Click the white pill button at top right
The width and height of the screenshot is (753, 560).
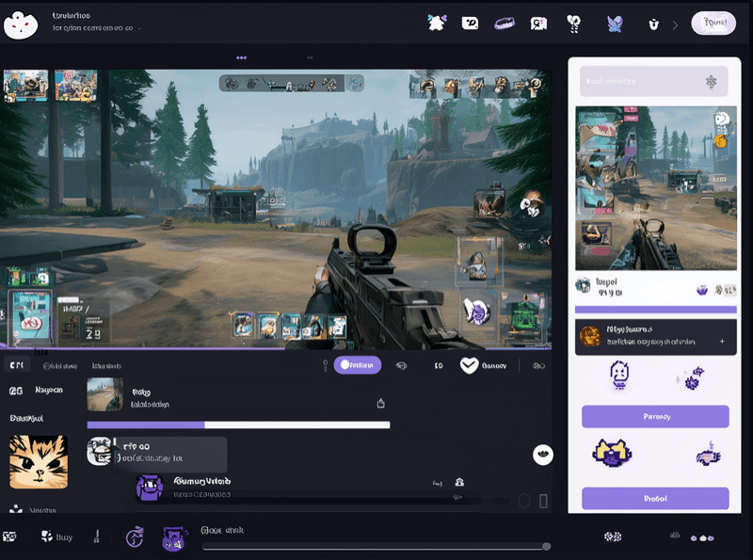[x=713, y=23]
